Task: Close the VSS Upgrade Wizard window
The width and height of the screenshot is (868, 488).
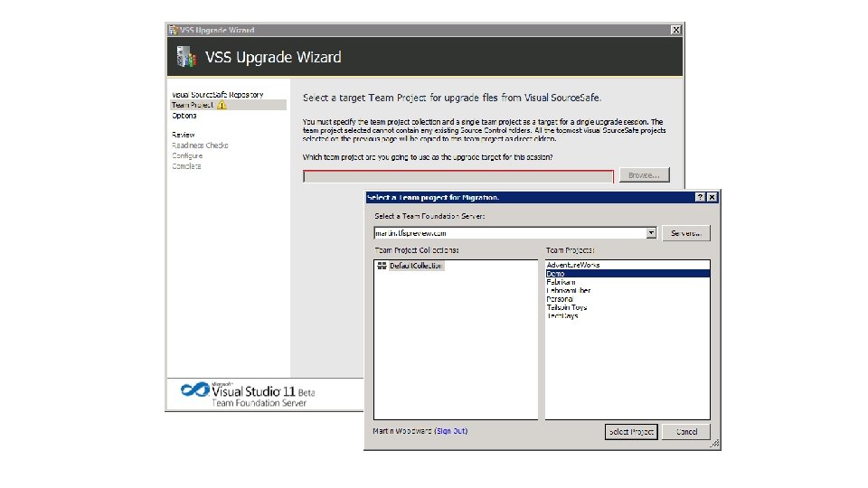Action: tap(676, 30)
